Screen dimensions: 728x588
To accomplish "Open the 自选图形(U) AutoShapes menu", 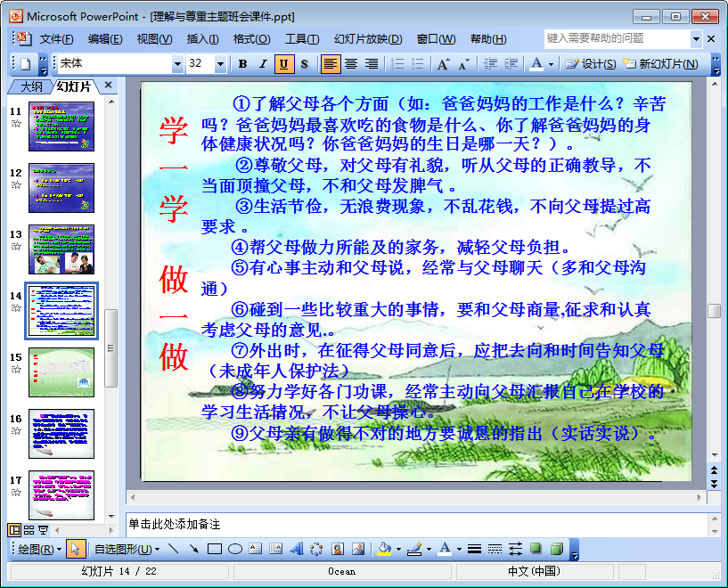I will [x=127, y=550].
